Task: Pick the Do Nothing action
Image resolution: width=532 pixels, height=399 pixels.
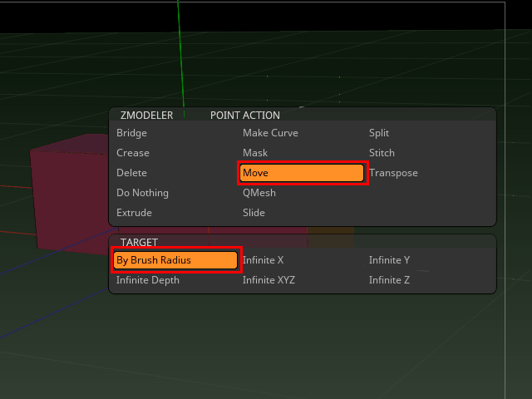Action: pos(142,193)
